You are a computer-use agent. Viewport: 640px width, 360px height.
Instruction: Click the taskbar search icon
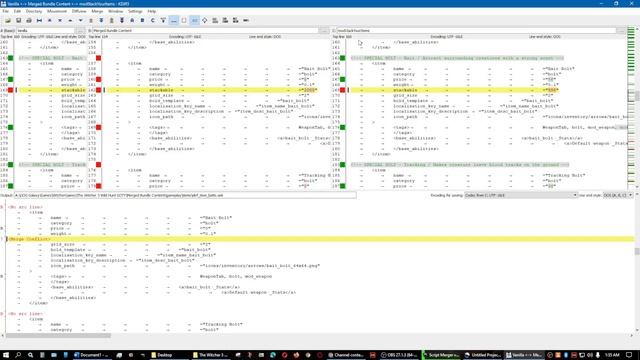[18, 355]
